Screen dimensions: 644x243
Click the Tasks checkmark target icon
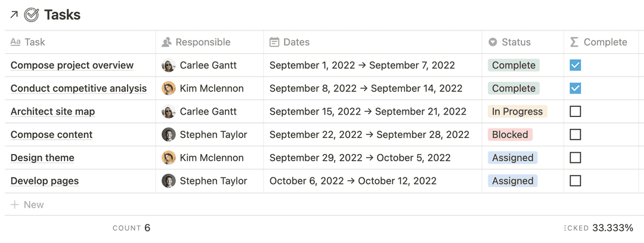[x=32, y=15]
